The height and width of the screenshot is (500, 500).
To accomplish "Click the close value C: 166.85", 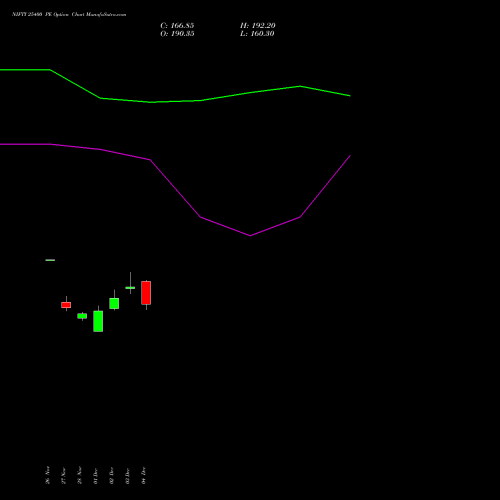I will point(177,26).
